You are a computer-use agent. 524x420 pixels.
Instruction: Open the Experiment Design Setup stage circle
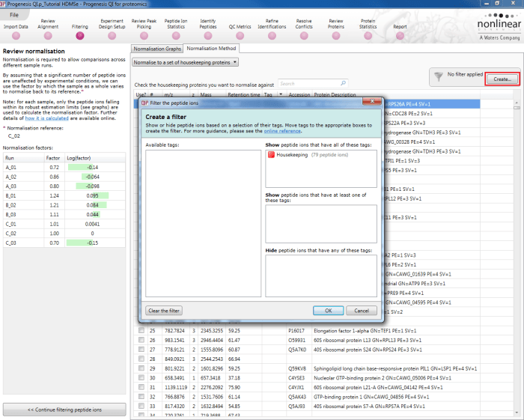tap(112, 36)
